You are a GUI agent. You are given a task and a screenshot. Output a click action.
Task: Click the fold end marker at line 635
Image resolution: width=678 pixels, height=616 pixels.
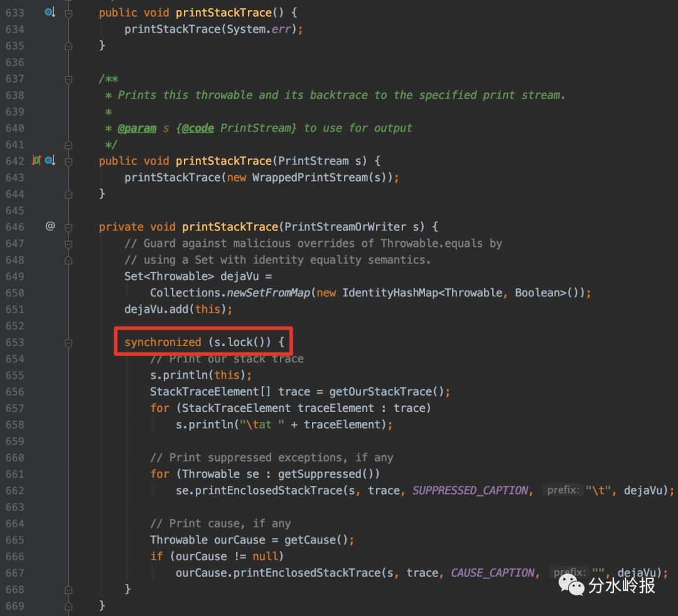tap(68, 46)
